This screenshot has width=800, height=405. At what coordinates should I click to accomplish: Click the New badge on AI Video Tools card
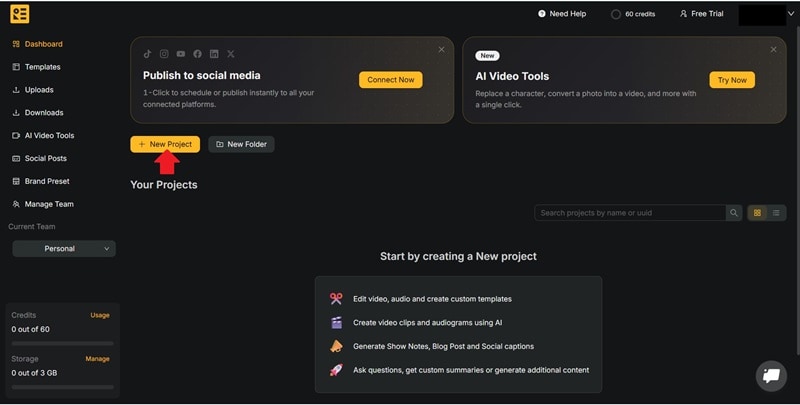coord(487,56)
